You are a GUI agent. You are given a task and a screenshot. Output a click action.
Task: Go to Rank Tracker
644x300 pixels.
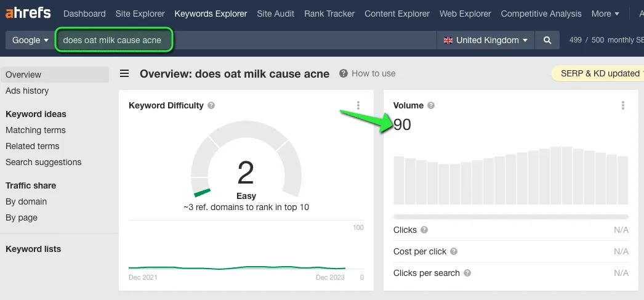click(x=329, y=14)
